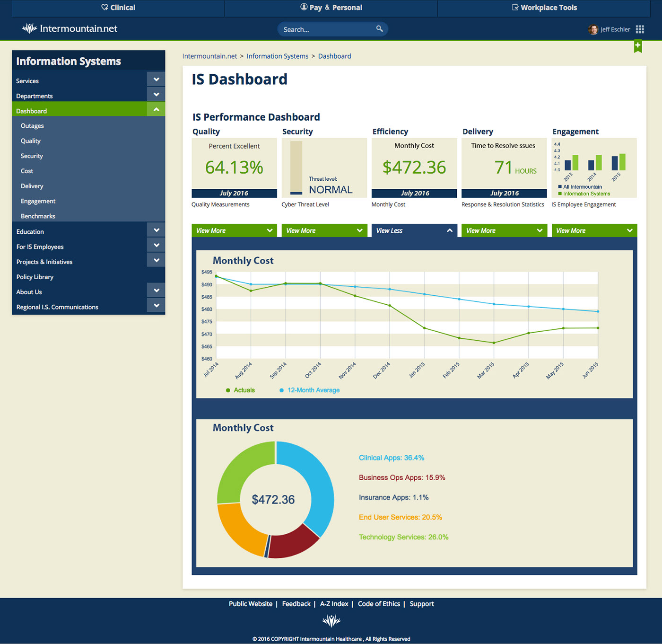The height and width of the screenshot is (644, 662).
Task: Click the Clinical stethoscope heart icon
Action: [105, 8]
